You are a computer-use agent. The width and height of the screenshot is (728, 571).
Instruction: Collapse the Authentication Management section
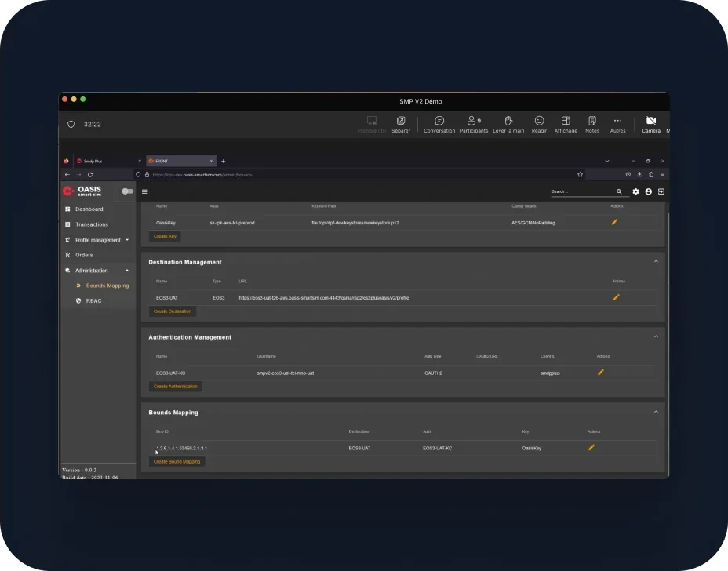point(656,337)
